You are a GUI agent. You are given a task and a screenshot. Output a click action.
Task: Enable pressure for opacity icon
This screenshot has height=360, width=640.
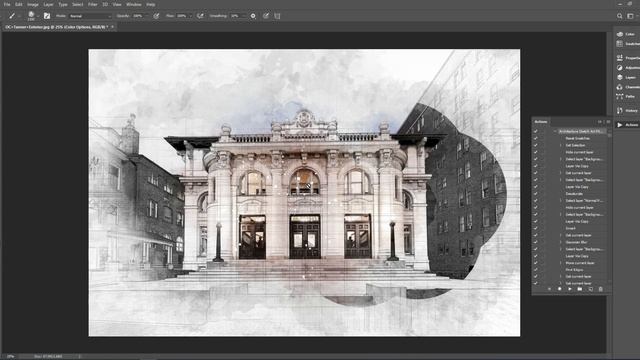click(156, 16)
